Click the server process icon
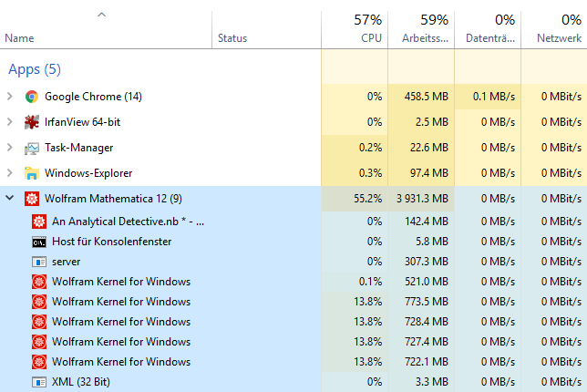 click(39, 262)
